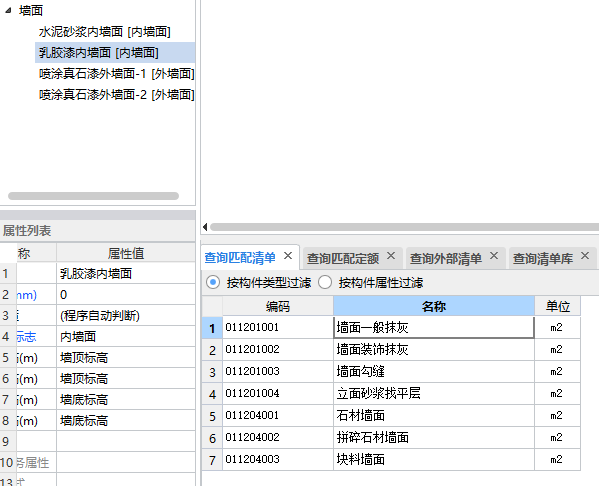Select code cell 011201002
The width and height of the screenshot is (599, 486).
[278, 350]
